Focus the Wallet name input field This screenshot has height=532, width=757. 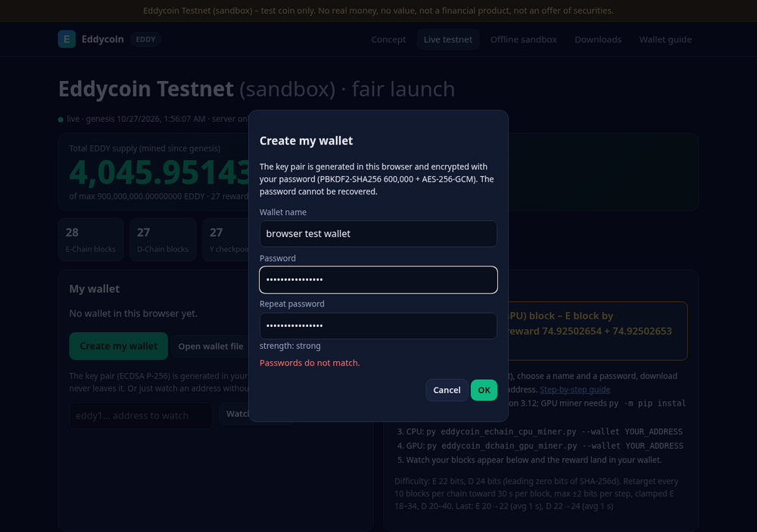tap(378, 234)
